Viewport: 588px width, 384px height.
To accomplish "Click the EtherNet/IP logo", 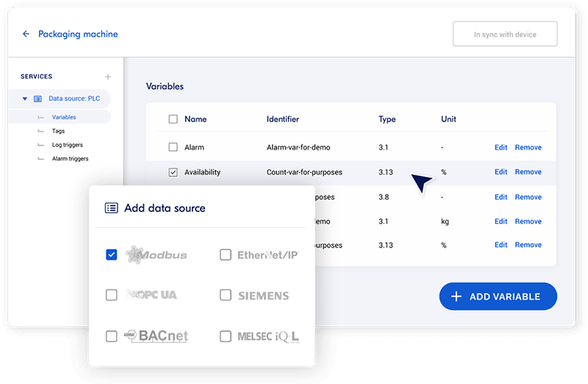I will (268, 255).
